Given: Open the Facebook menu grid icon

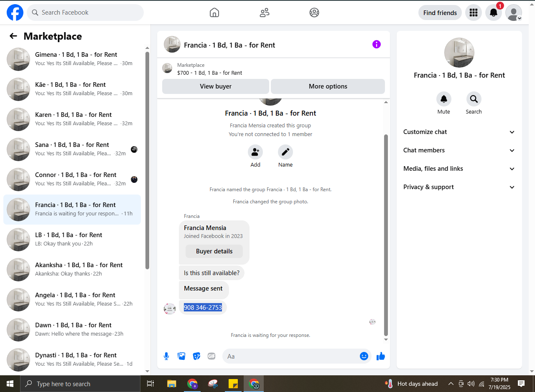Looking at the screenshot, I should pos(474,13).
